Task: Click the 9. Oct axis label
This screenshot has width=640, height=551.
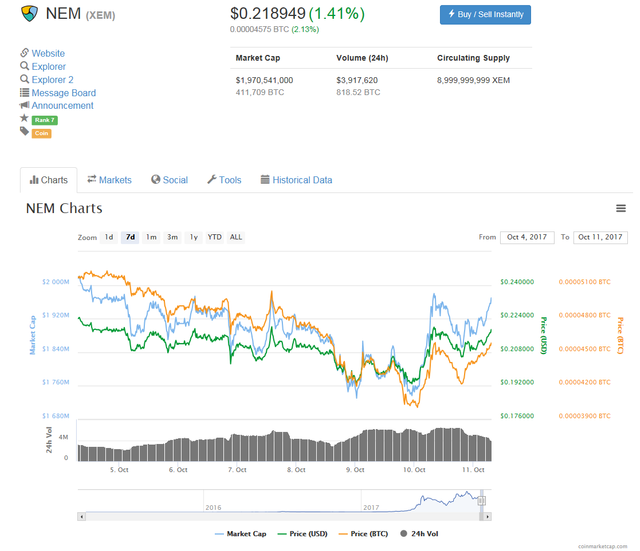Action: [355, 470]
